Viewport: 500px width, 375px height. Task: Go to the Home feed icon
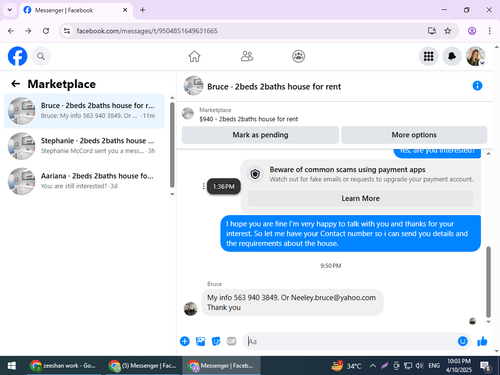pyautogui.click(x=194, y=56)
